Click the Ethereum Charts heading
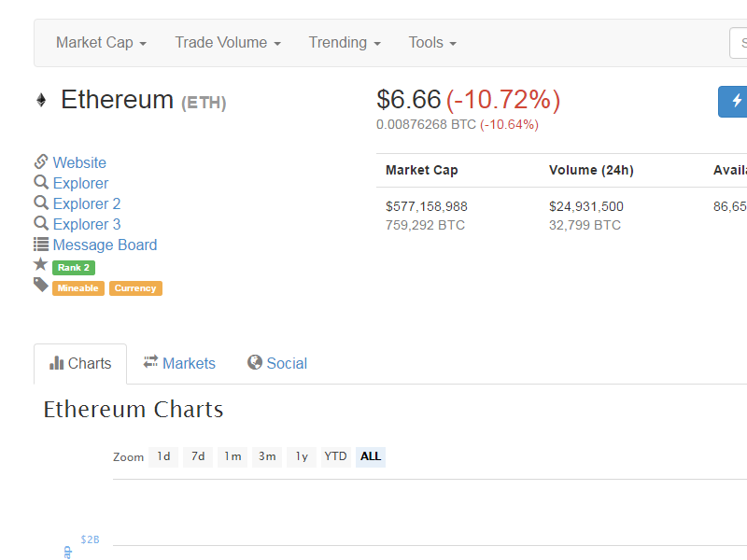 tap(134, 410)
